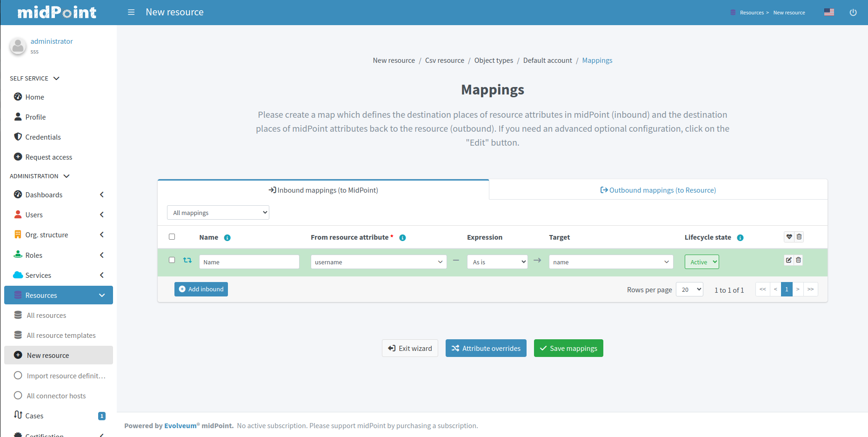Click the header lifecycle heart icon
The height and width of the screenshot is (437, 868).
[x=789, y=237]
